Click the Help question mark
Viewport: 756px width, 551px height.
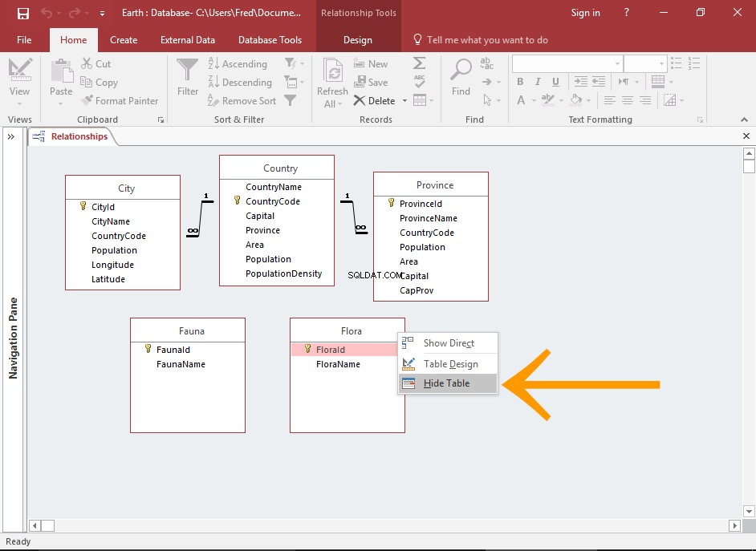pyautogui.click(x=626, y=13)
